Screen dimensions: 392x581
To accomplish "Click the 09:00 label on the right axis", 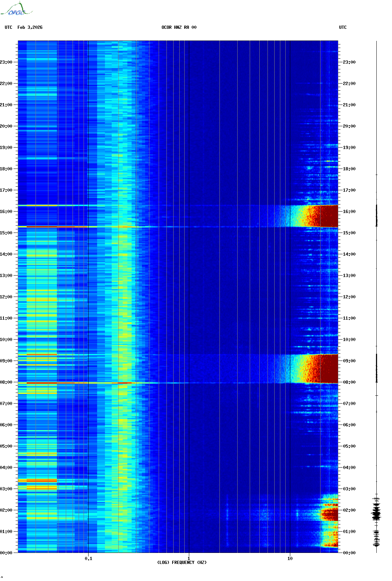I will point(349,361).
